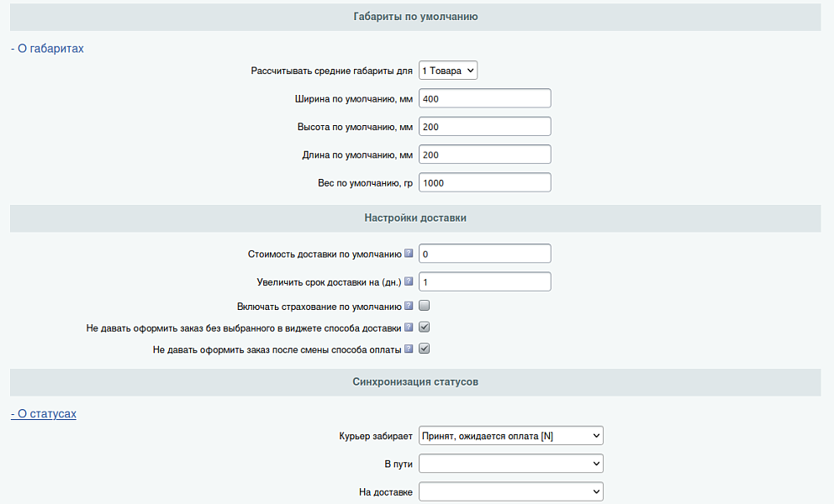Open the 'Курьер забирает' status dropdown

click(x=511, y=436)
